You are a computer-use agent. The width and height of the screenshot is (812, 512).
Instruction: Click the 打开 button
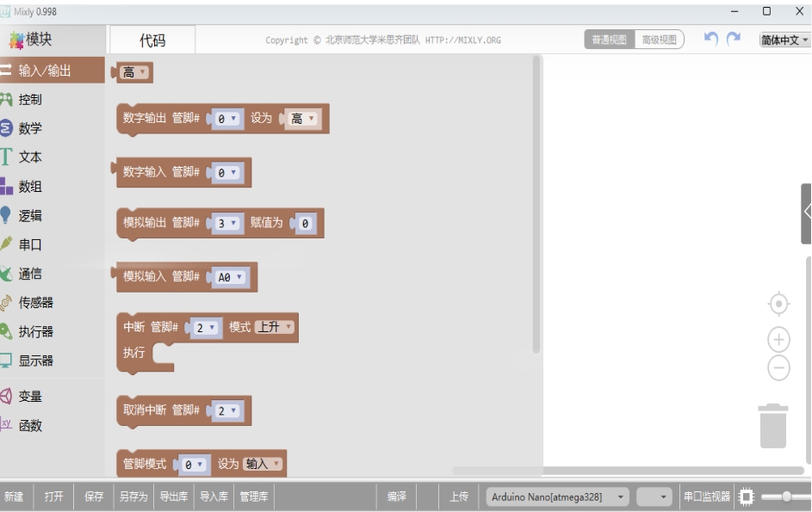(x=54, y=497)
